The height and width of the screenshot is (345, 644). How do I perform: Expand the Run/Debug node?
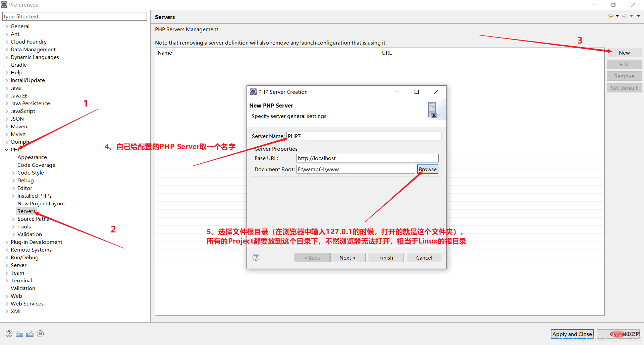click(7, 258)
